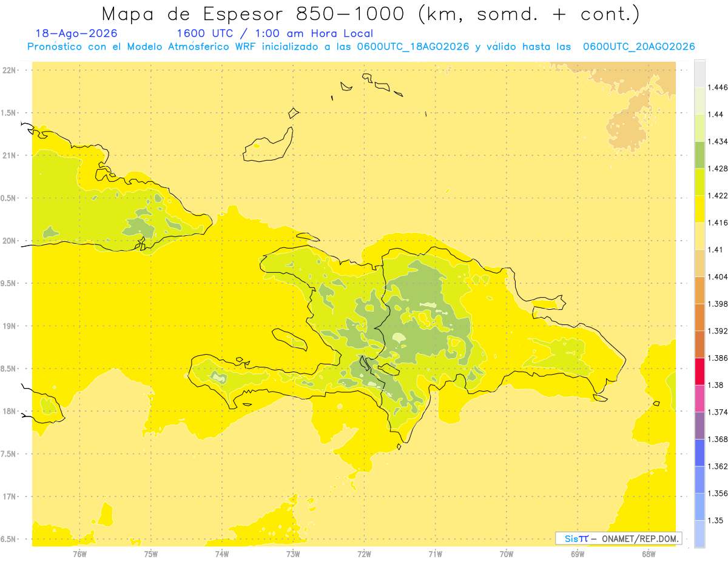Click the longitude label "70W"
Screen dimensions: 728x562
(507, 554)
